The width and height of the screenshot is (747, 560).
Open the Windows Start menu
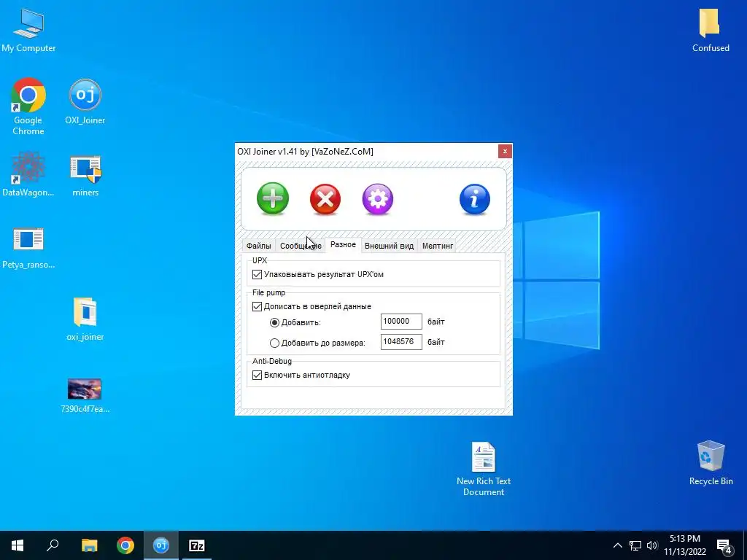click(18, 545)
